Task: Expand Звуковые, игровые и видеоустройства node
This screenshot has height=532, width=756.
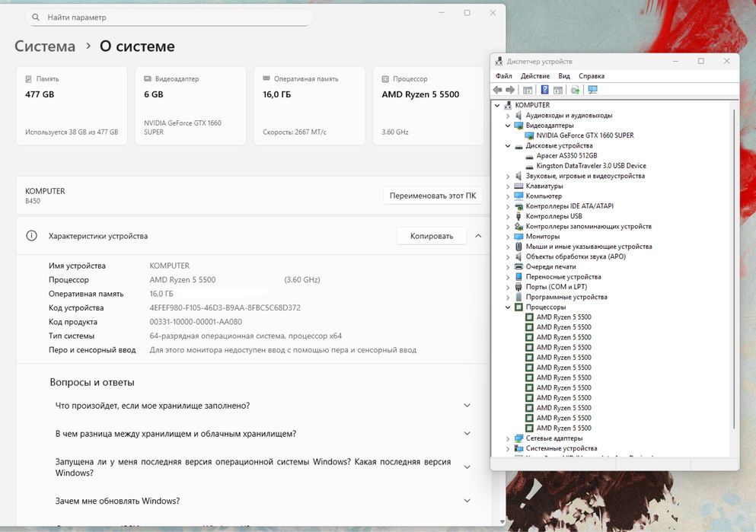Action: click(508, 176)
